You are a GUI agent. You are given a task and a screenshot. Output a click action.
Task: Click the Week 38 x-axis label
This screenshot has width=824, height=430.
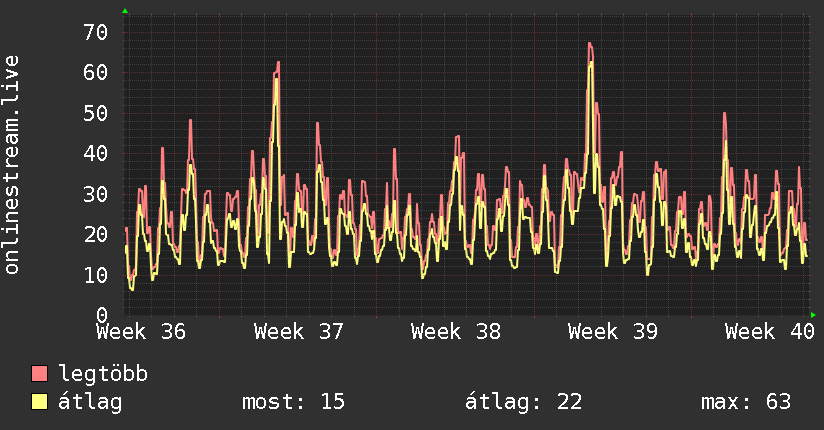[x=456, y=332]
